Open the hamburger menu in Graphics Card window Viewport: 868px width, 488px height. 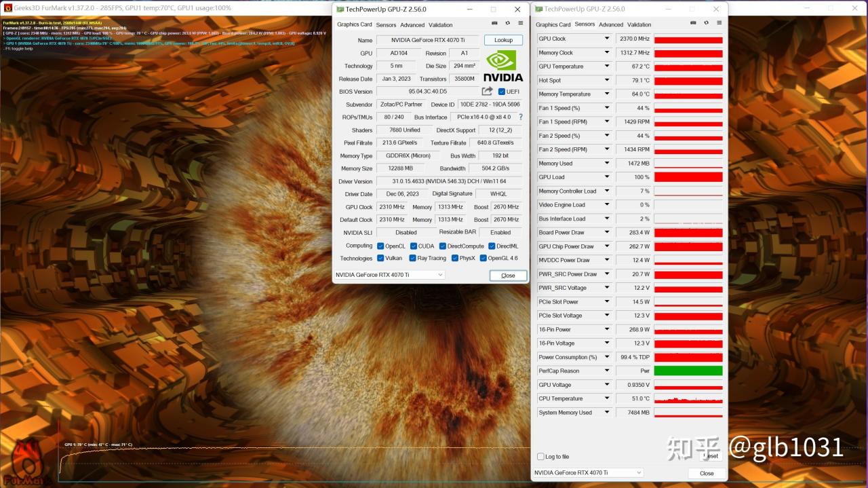[x=519, y=24]
